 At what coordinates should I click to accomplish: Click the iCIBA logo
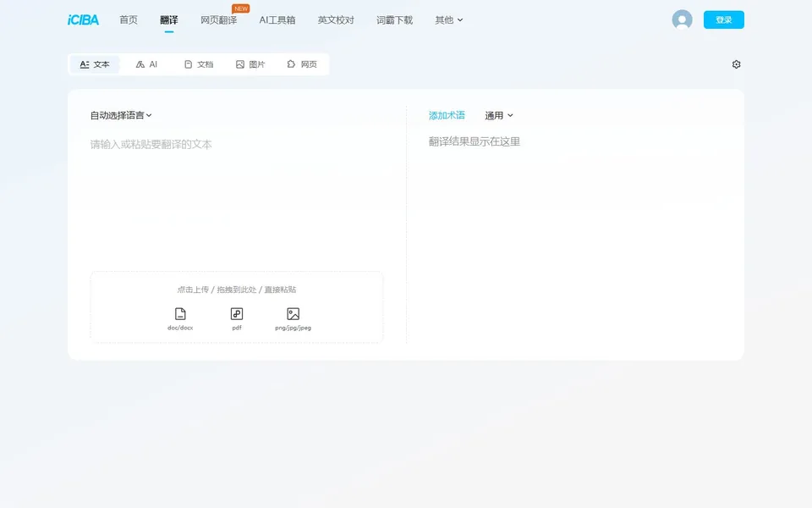click(83, 19)
